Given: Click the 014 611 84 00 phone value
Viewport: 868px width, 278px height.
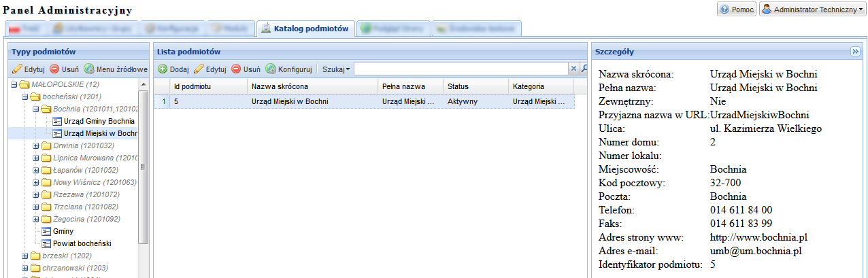Looking at the screenshot, I should point(741,210).
